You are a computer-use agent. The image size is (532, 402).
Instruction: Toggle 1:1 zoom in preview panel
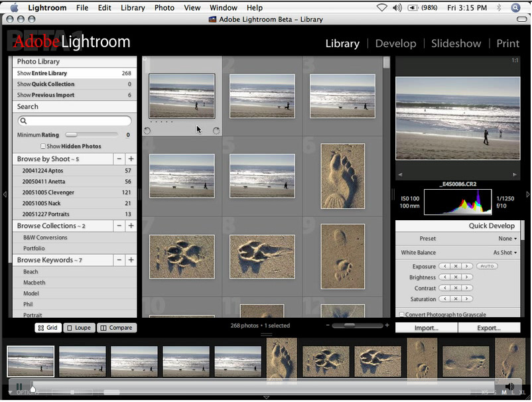pos(515,60)
